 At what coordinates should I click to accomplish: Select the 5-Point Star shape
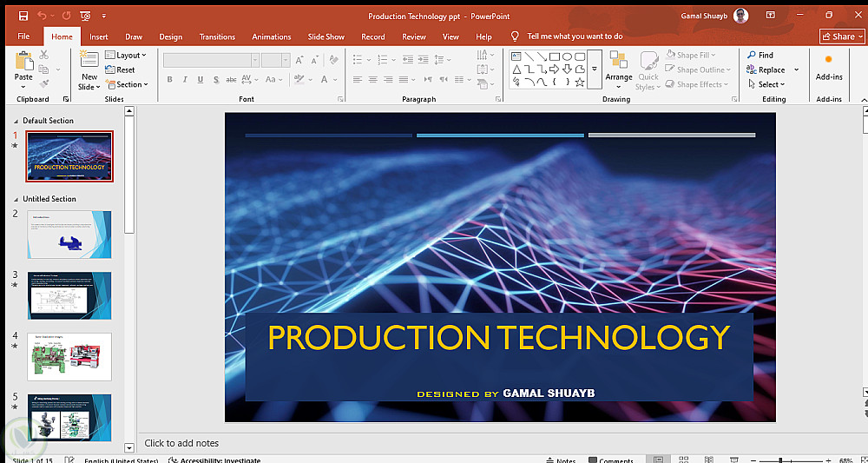tap(580, 83)
